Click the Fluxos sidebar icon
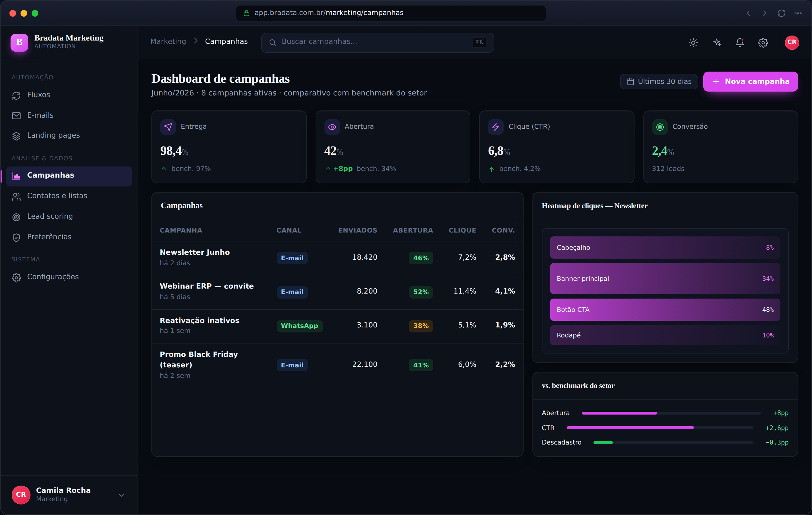 click(x=16, y=95)
